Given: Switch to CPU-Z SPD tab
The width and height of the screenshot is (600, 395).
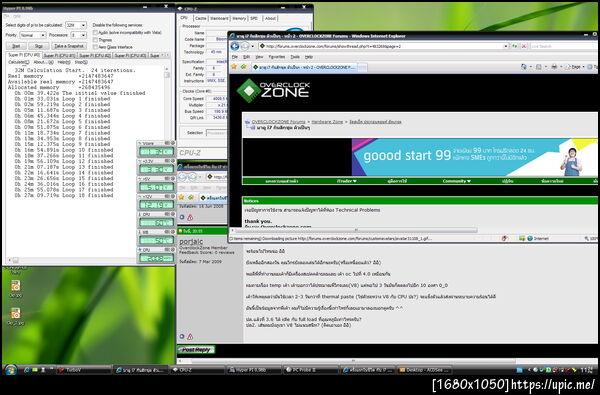Looking at the screenshot, I should pos(254,18).
